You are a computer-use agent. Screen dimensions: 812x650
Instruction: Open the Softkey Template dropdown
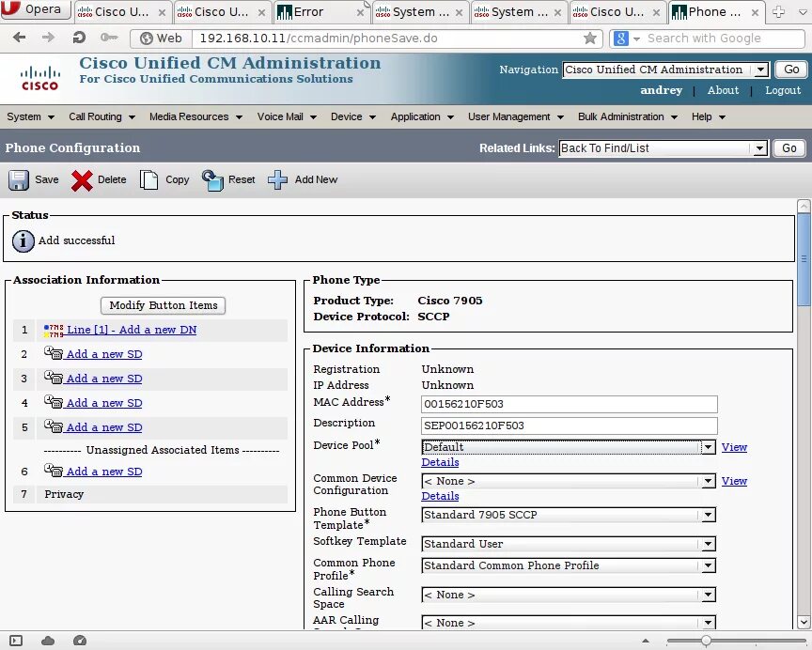(568, 544)
